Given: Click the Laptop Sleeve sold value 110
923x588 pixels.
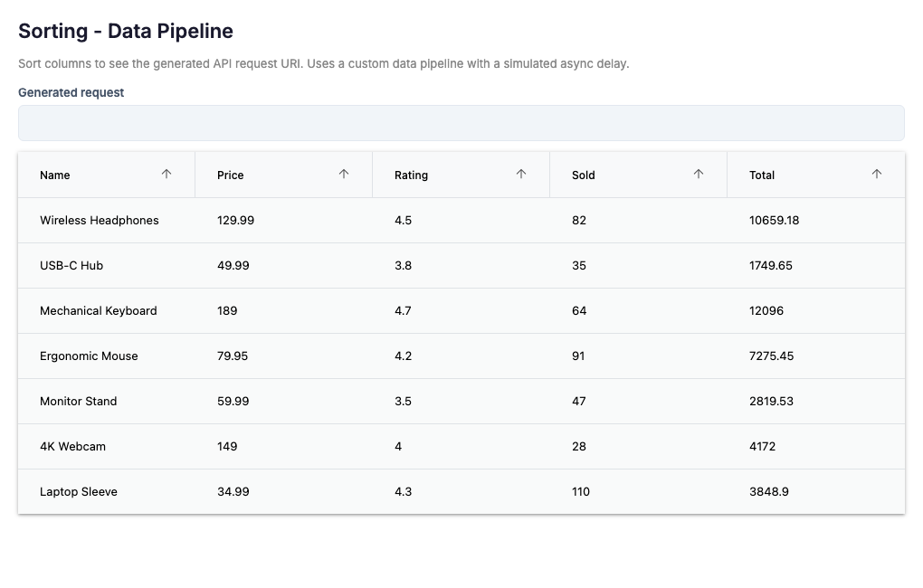Looking at the screenshot, I should coord(581,492).
